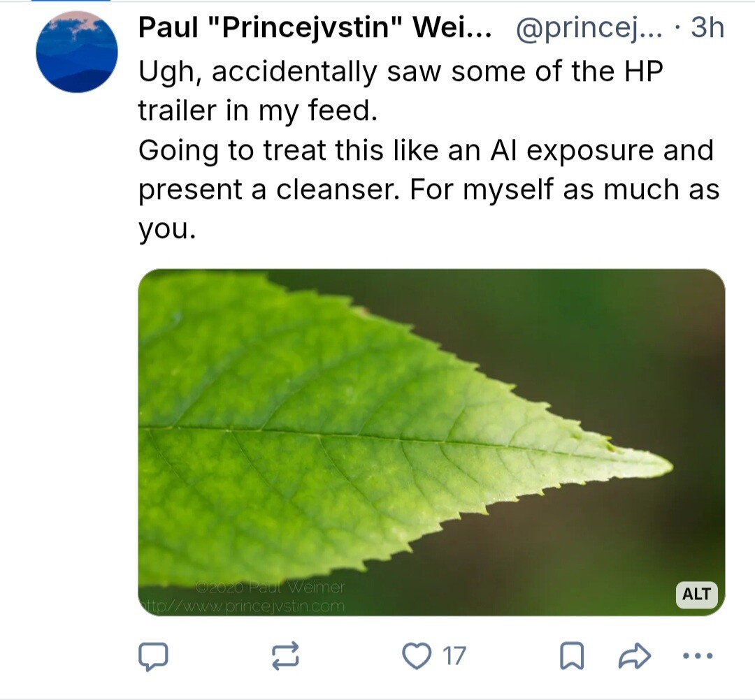The width and height of the screenshot is (755, 700).
Task: Click the "Going to treat this" sentence
Action: pos(425,150)
